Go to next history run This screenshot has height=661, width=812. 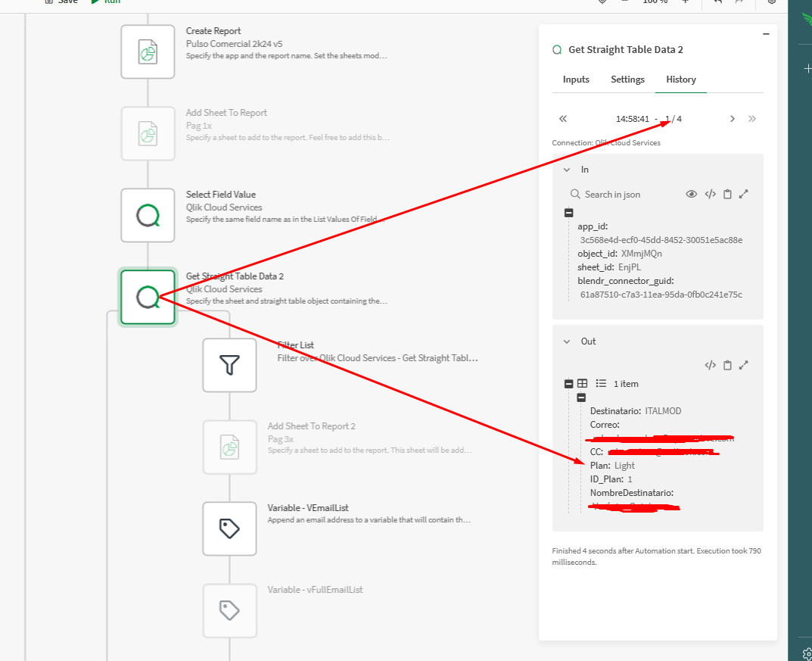point(733,119)
